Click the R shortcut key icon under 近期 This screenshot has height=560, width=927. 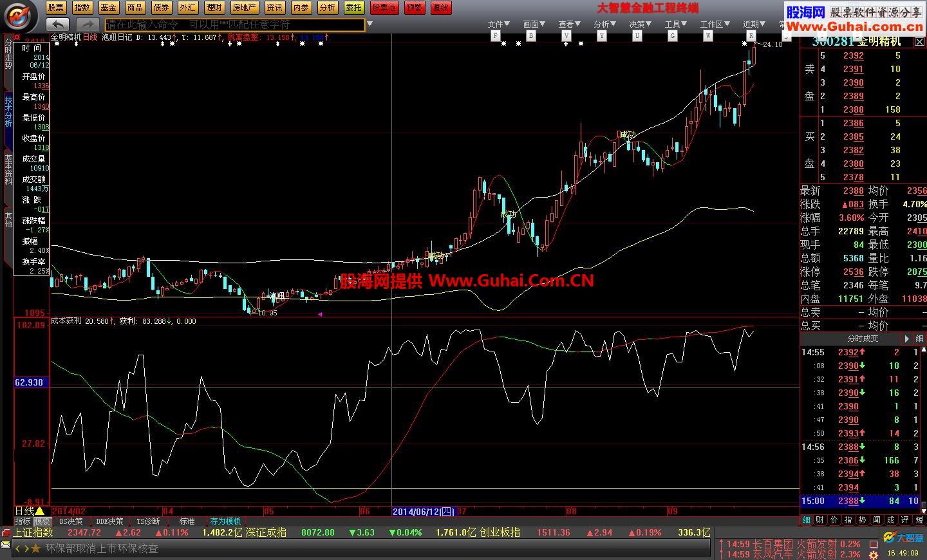tap(751, 36)
